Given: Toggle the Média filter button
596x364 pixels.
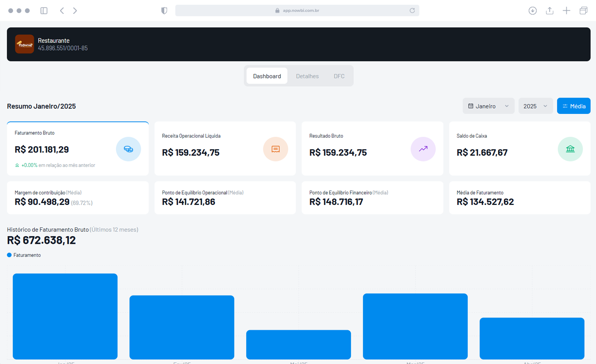Looking at the screenshot, I should (x=573, y=106).
